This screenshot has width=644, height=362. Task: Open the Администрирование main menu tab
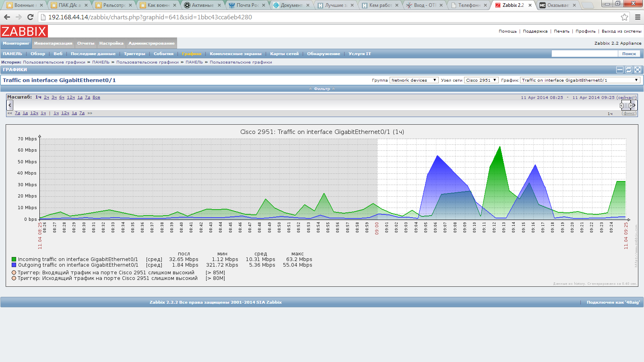(152, 43)
